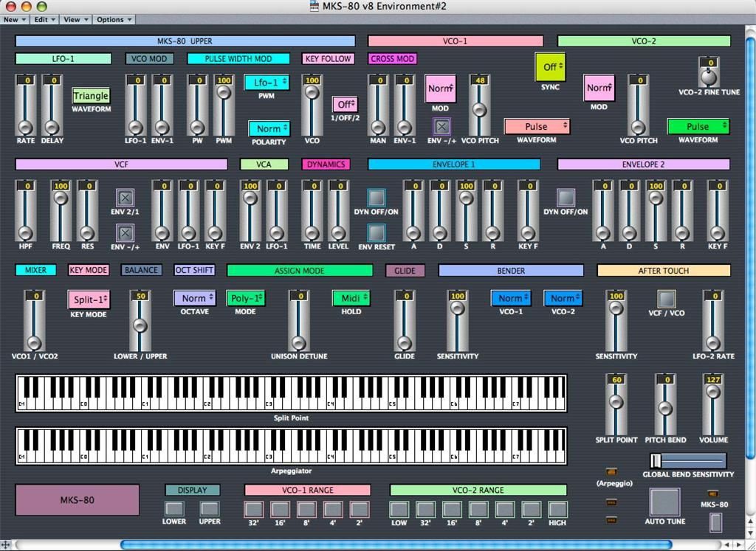This screenshot has height=551, width=756.
Task: Select the HIGH VCO-2 range button
Action: (557, 509)
